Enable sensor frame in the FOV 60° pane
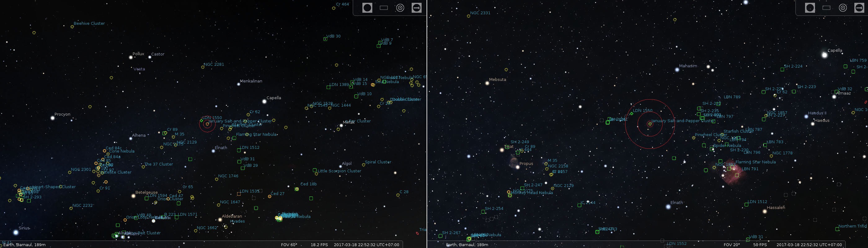The height and width of the screenshot is (248, 868). (x=383, y=8)
